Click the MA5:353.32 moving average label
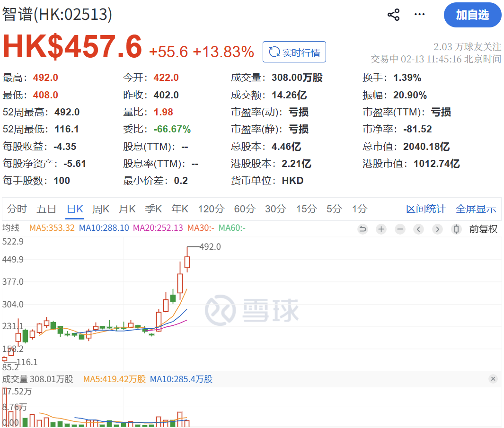This screenshot has height=428, width=504. (52, 228)
